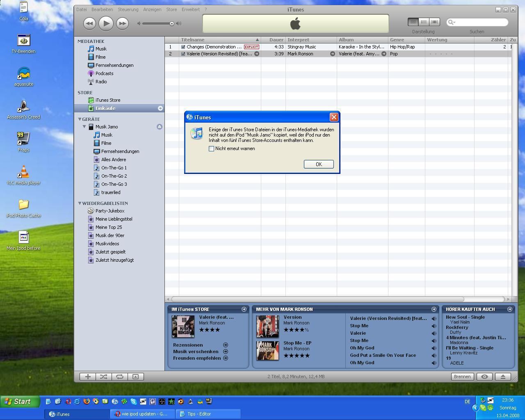Screen dimensions: 525x420
Task: Collapse the WIEDERGABELISTEN section
Action: point(80,203)
